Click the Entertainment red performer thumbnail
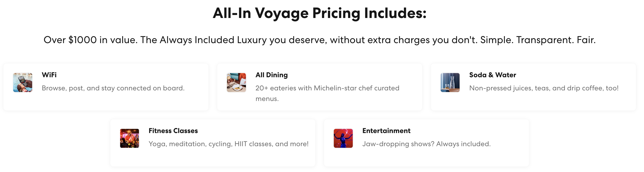 click(x=343, y=138)
